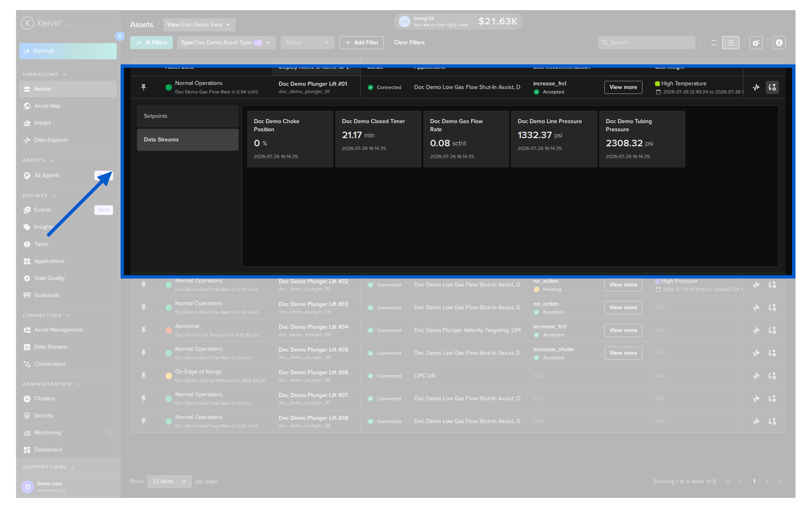Open the Doc Demo Tubing Pressure data stream card

pos(642,139)
